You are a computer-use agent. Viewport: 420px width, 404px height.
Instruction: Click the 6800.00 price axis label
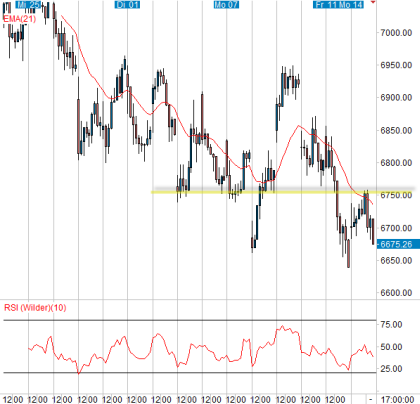pyautogui.click(x=396, y=163)
